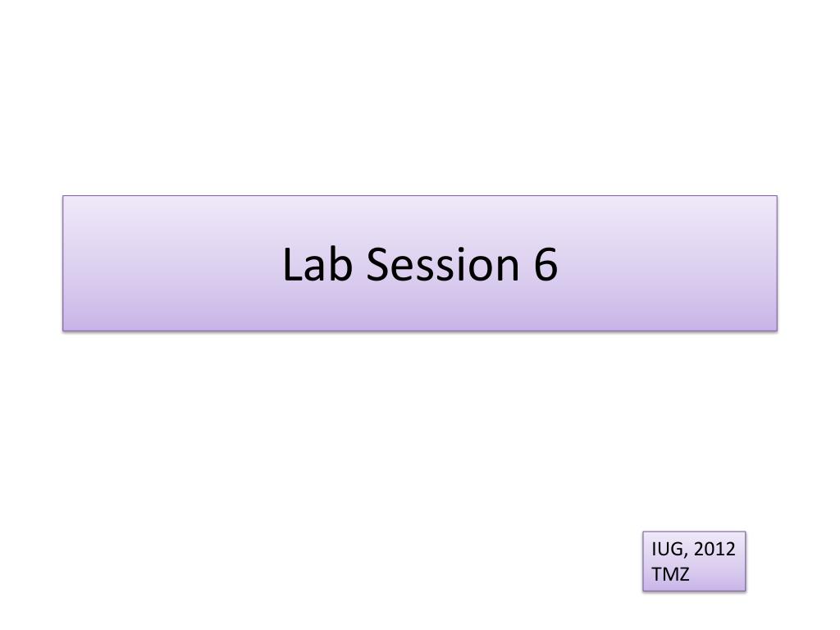Image resolution: width=840 pixels, height=630 pixels.
Task: Click the purple title banner's right empty area
Action: (667, 263)
